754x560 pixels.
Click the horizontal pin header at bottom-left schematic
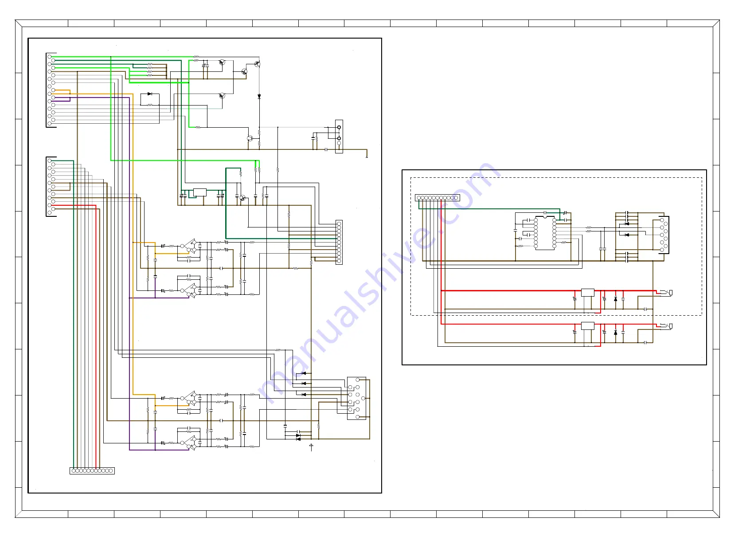point(92,471)
